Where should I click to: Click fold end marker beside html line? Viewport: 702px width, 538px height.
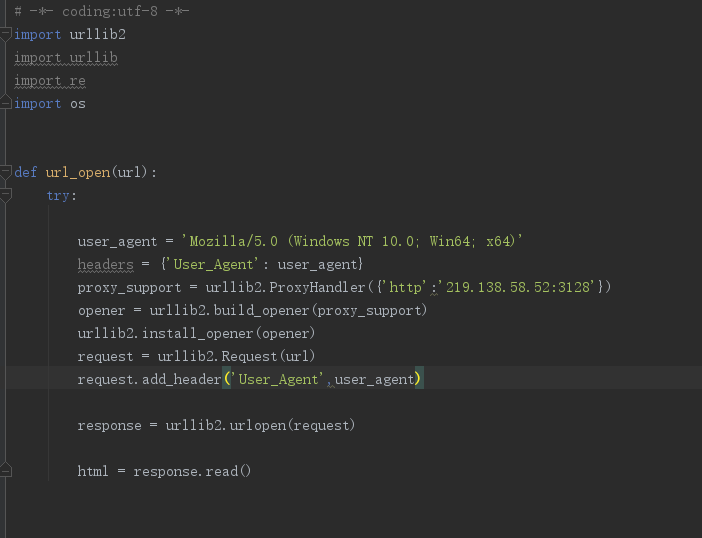point(6,471)
